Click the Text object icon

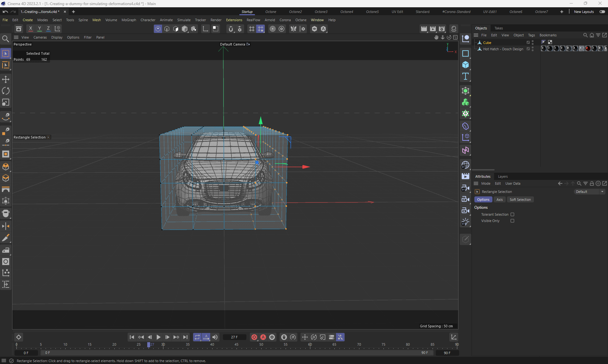tap(465, 76)
